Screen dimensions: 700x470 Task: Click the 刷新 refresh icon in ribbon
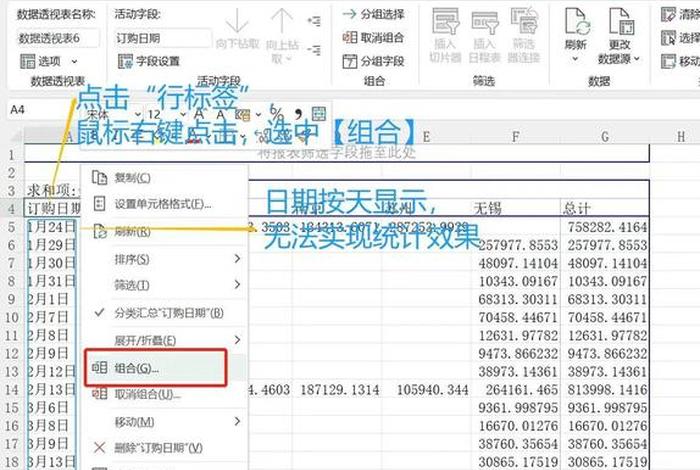tap(576, 21)
